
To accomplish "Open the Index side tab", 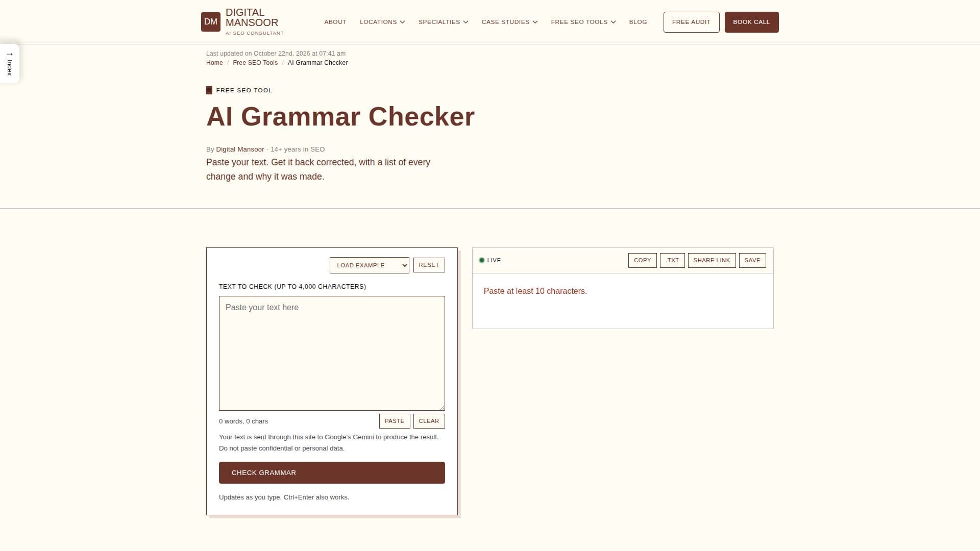I will [9, 63].
